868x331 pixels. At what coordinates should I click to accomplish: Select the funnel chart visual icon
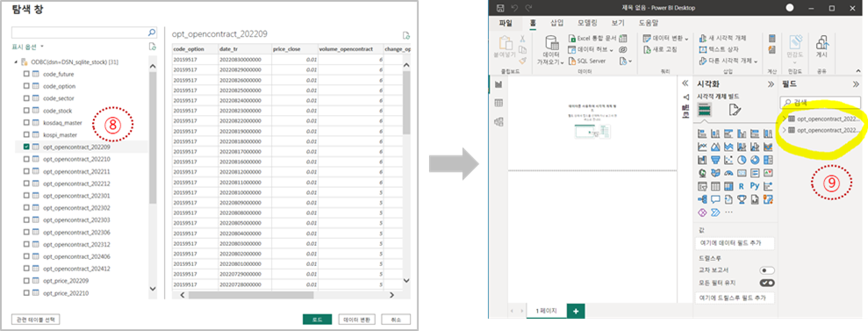point(716,160)
